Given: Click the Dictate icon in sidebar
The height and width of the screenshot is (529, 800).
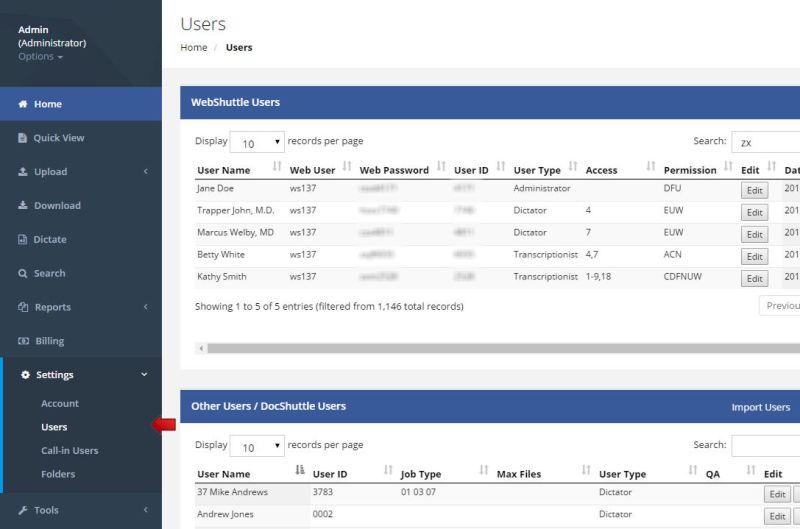Looking at the screenshot, I should [x=23, y=240].
